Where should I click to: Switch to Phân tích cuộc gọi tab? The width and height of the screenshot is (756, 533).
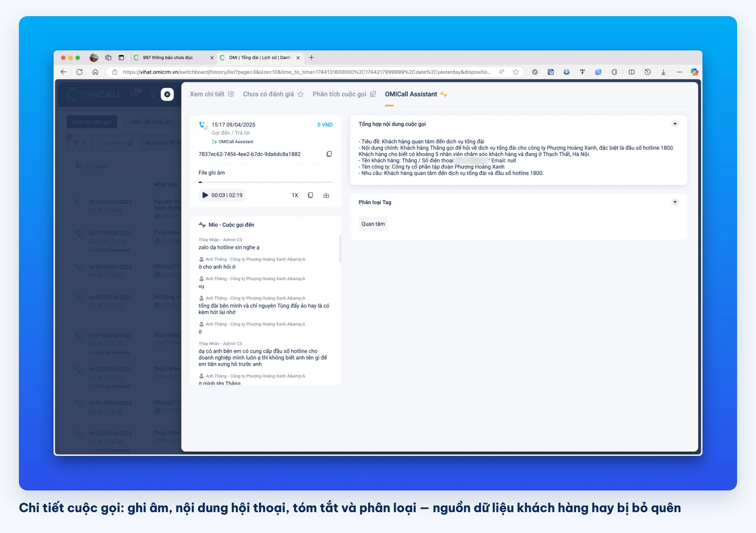coord(345,94)
